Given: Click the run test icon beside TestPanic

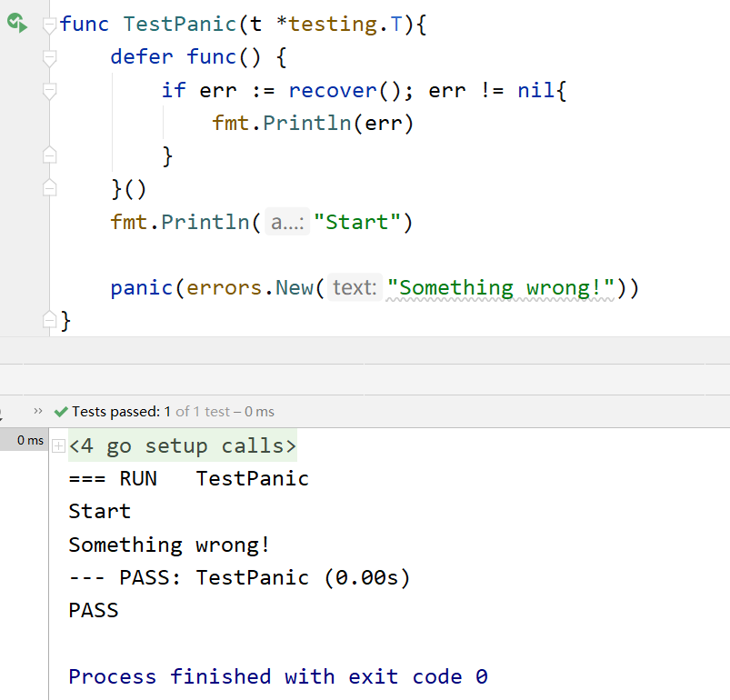Looking at the screenshot, I should pyautogui.click(x=16, y=23).
